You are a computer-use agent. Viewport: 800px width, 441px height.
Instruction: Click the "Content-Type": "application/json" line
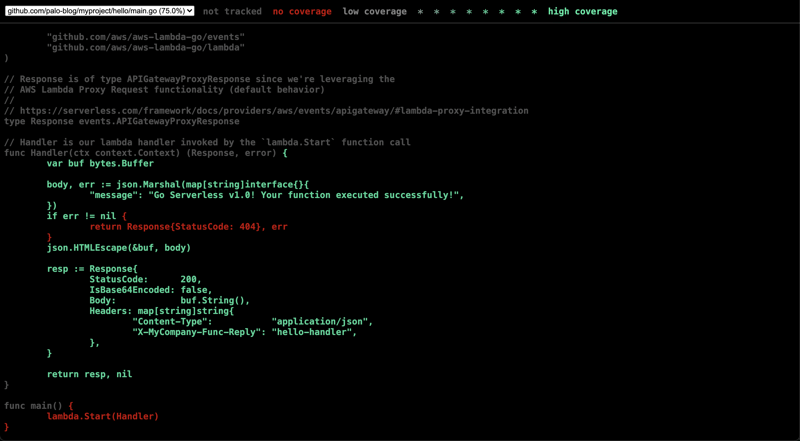[x=253, y=322]
